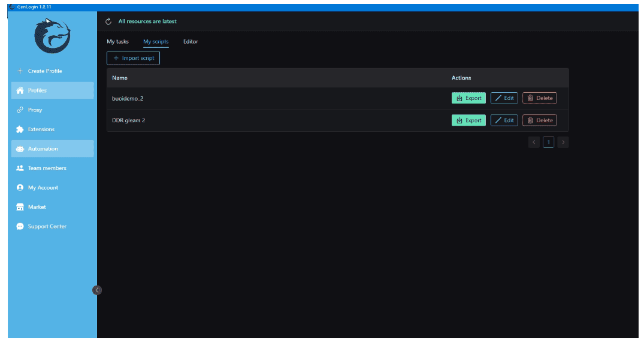Click the store icon beside Market

click(x=20, y=207)
